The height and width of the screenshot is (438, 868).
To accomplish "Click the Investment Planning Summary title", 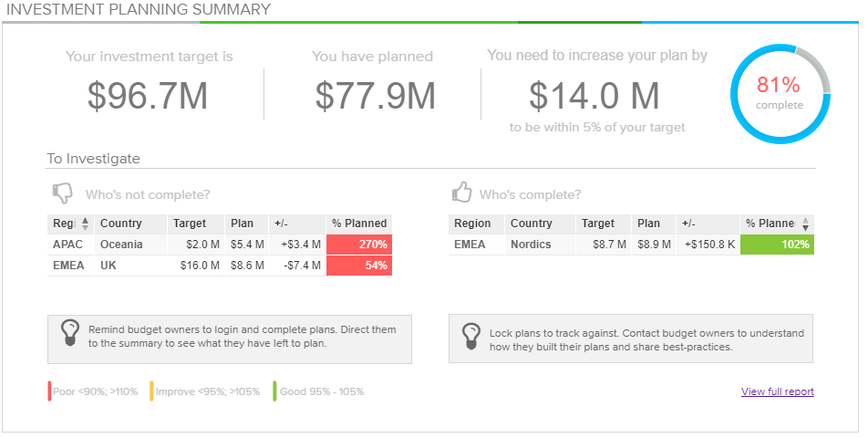I will tap(139, 9).
